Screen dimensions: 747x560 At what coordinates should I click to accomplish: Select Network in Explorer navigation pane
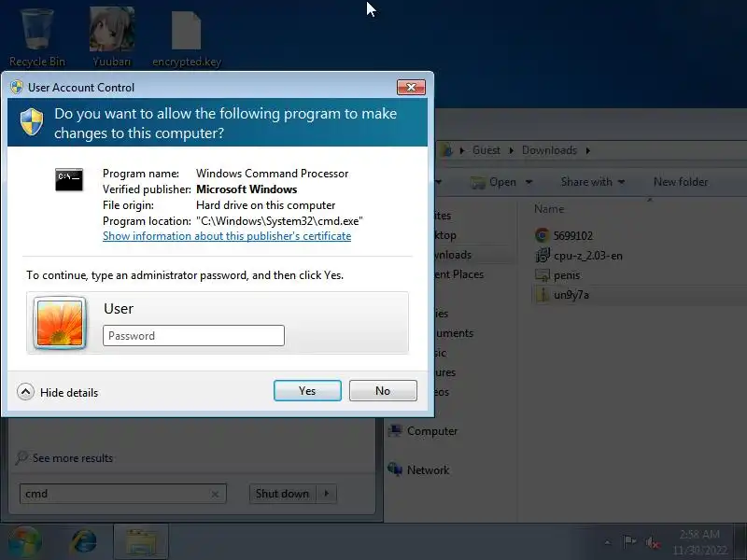[418, 470]
